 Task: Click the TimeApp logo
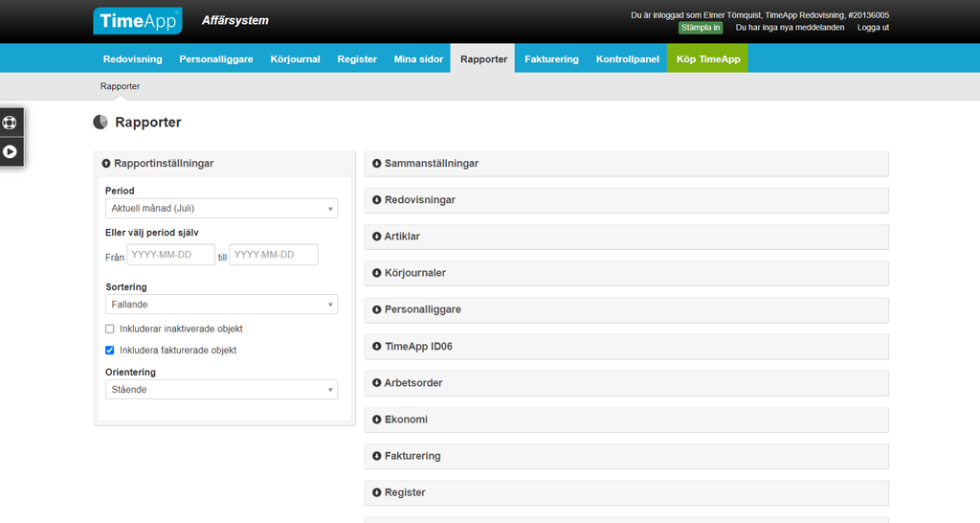click(x=137, y=21)
